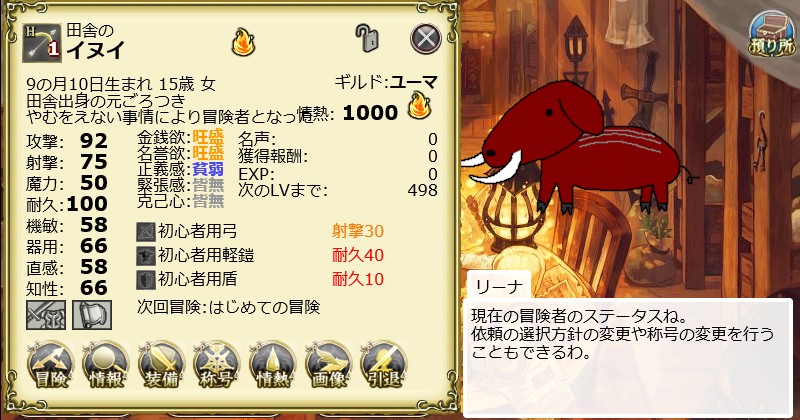Select the 初心者用軽鎧 armor row

260,255
